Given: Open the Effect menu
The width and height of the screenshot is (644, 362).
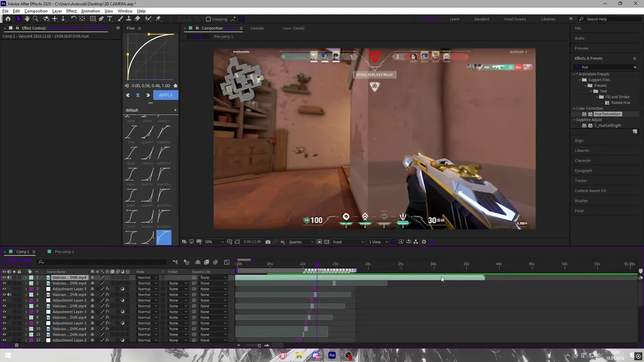Looking at the screenshot, I should 71,11.
